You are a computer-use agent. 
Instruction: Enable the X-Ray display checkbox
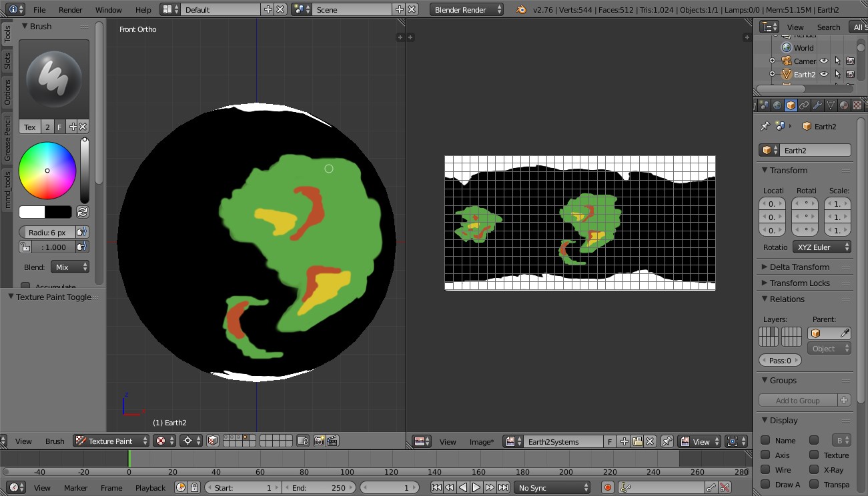(814, 469)
